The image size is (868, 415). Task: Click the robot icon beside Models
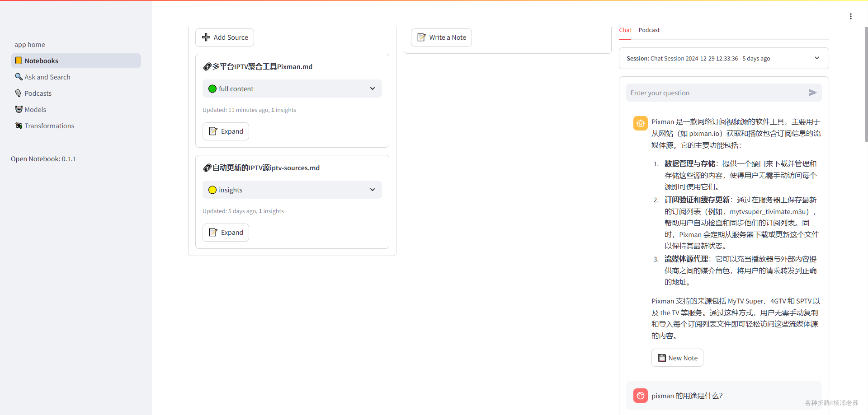19,109
